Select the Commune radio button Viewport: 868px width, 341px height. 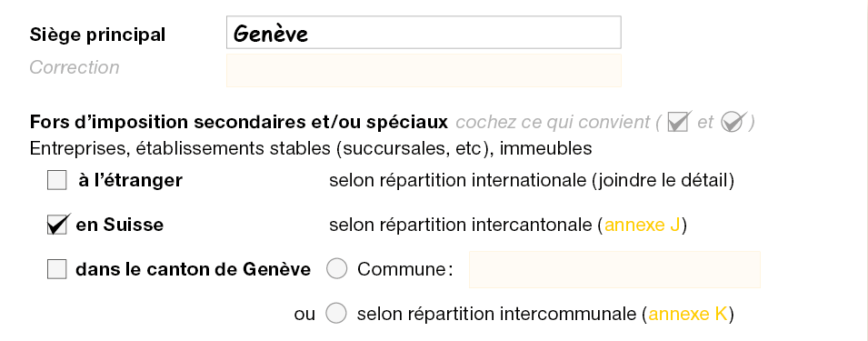tap(336, 269)
